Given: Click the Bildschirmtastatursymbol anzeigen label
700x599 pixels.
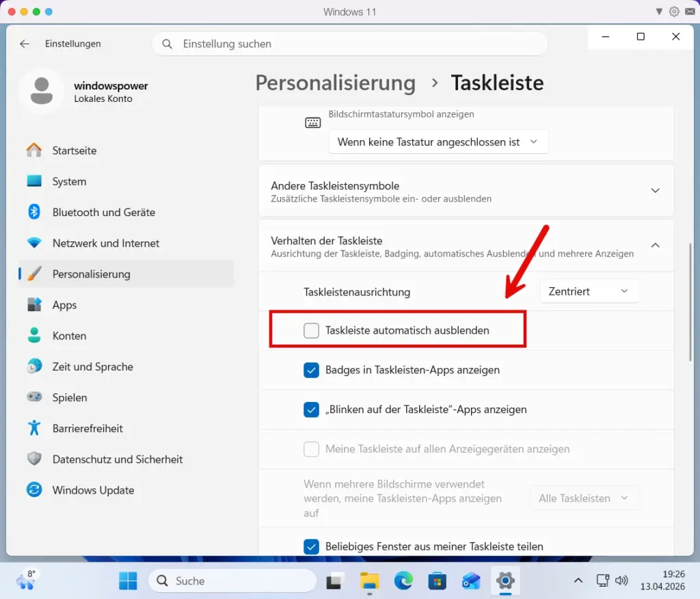Looking at the screenshot, I should [x=401, y=114].
